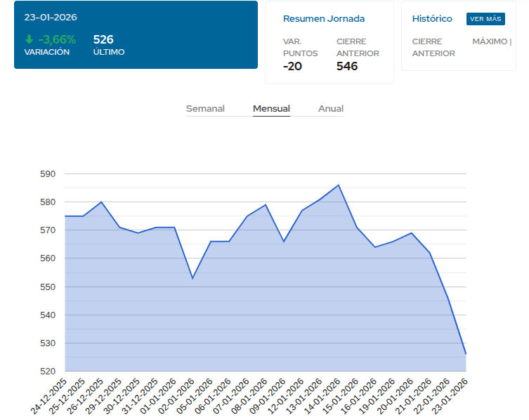Image resolution: width=529 pixels, height=420 pixels.
Task: Click the 24-12-2025 x-axis date label
Action: 49,395
